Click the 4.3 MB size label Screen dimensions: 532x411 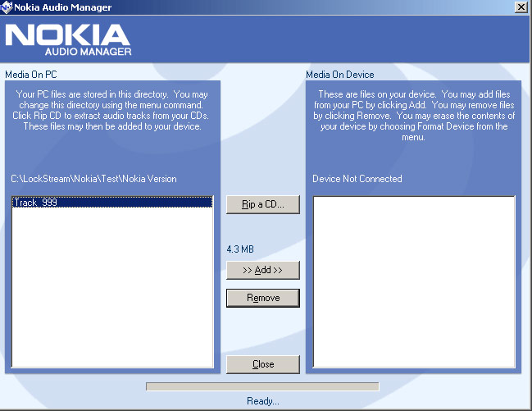click(x=241, y=249)
